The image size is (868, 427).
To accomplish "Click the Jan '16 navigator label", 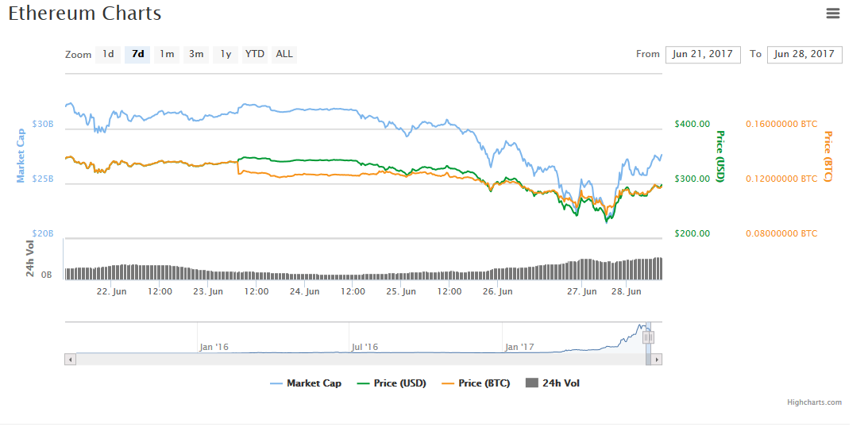I will coord(214,348).
